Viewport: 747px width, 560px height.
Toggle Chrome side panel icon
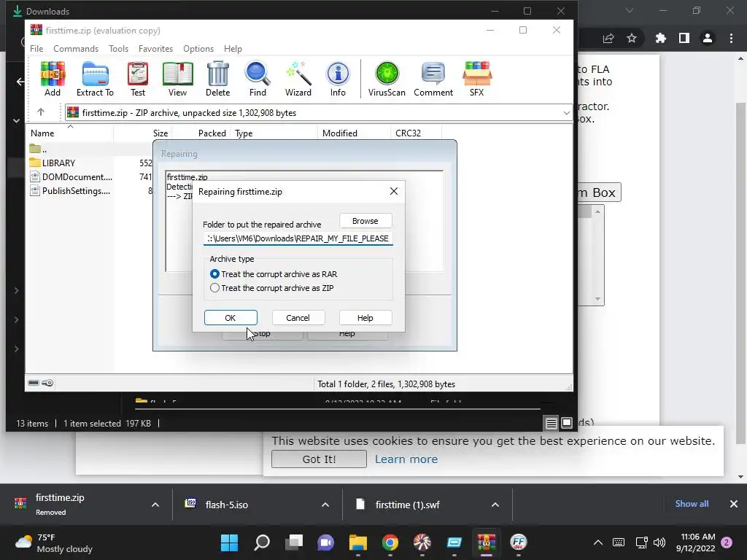(684, 38)
